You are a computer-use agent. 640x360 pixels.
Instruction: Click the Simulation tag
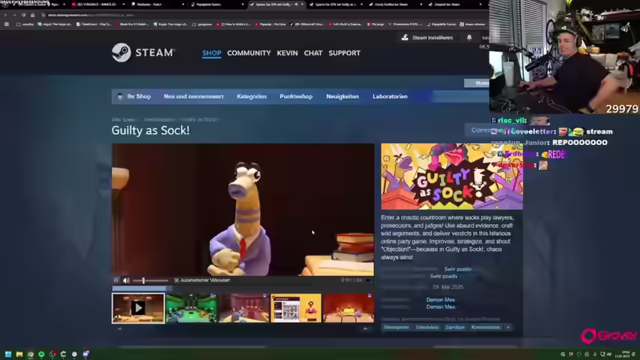427,327
